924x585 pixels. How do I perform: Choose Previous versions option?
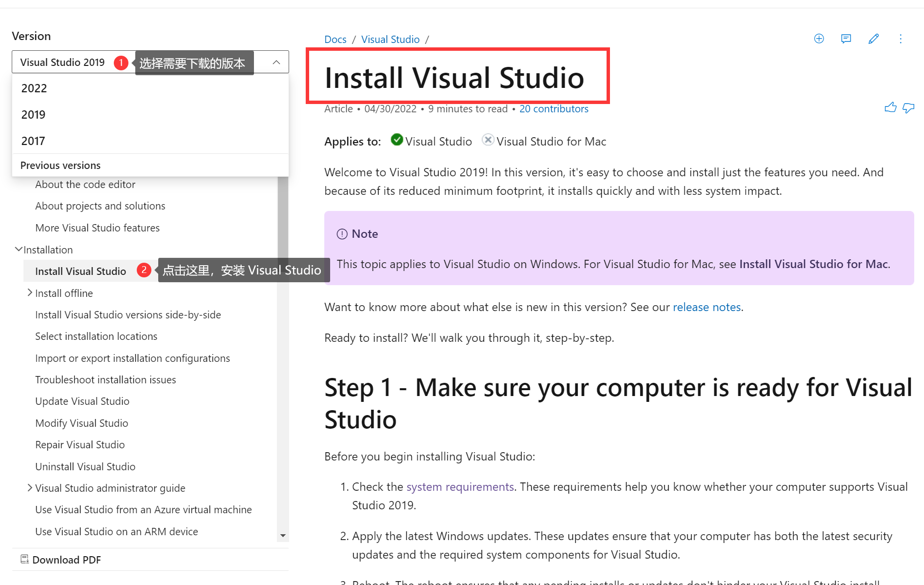tap(150, 166)
